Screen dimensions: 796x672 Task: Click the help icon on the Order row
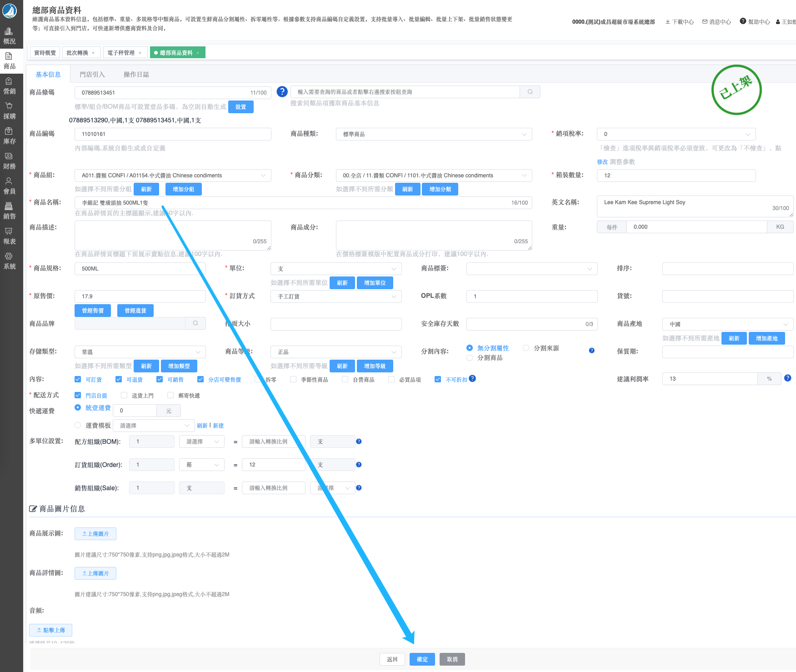359,465
